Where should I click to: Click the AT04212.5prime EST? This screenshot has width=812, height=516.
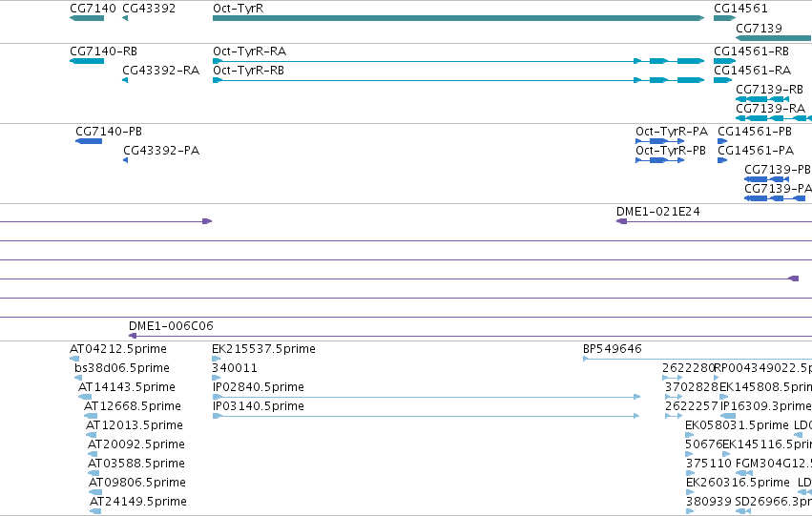(x=74, y=358)
